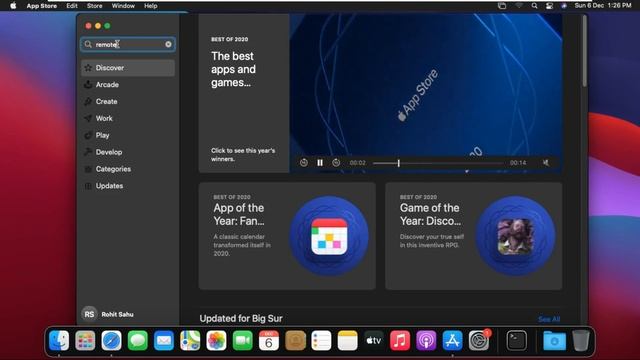Skip the video back with rewind icon
This screenshot has width=640, height=360.
click(x=304, y=162)
